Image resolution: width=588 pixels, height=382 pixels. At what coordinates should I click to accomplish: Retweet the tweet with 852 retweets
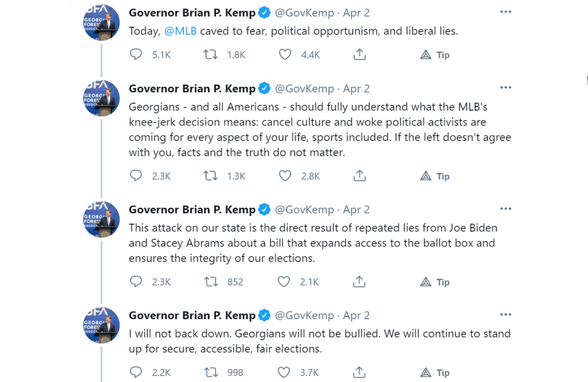[x=211, y=282]
